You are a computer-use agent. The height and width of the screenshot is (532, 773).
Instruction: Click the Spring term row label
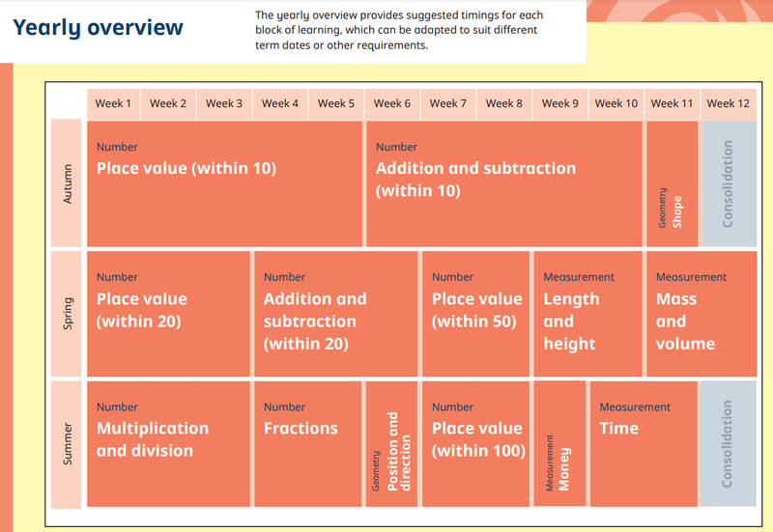click(67, 314)
